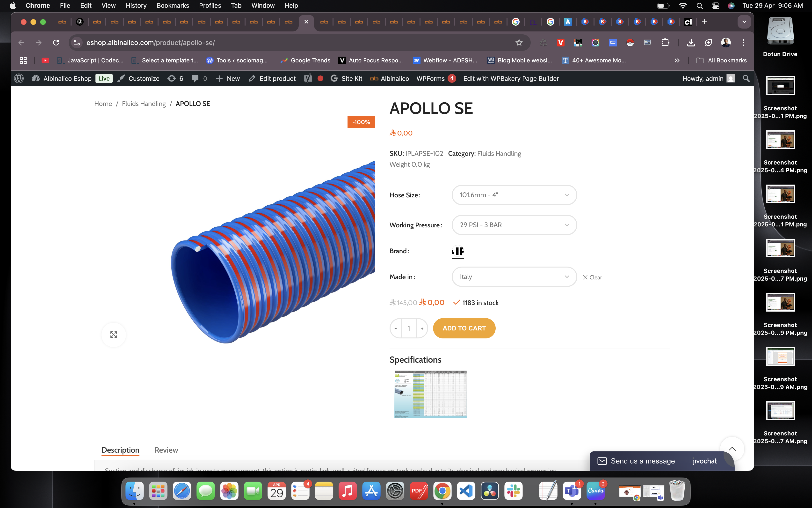This screenshot has height=508, width=812.
Task: Open the admin bar search magnifier
Action: (x=746, y=78)
